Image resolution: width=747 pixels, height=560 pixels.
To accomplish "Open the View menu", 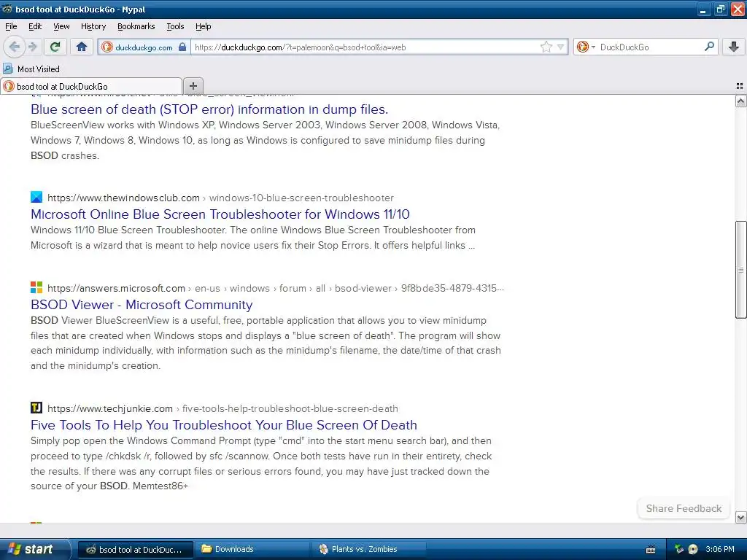I will click(x=61, y=26).
